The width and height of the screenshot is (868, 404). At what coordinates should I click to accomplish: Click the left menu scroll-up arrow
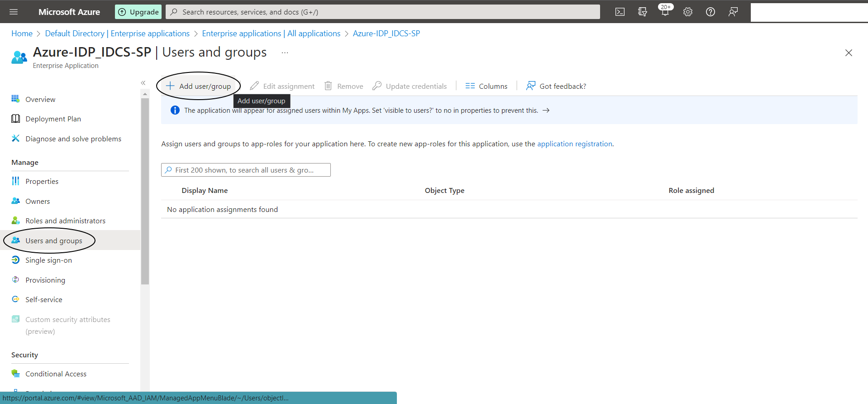click(x=145, y=94)
